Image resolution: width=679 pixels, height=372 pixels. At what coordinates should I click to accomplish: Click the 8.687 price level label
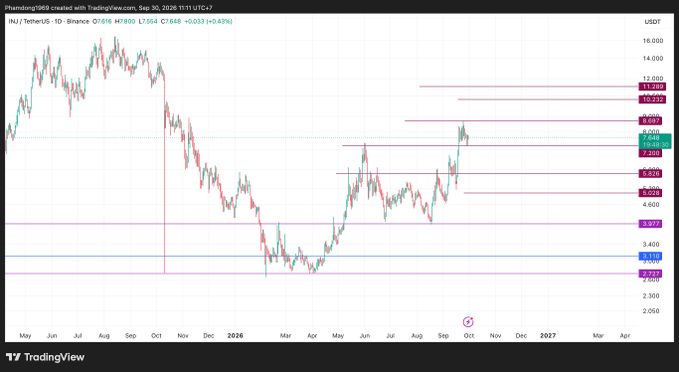[x=651, y=121]
